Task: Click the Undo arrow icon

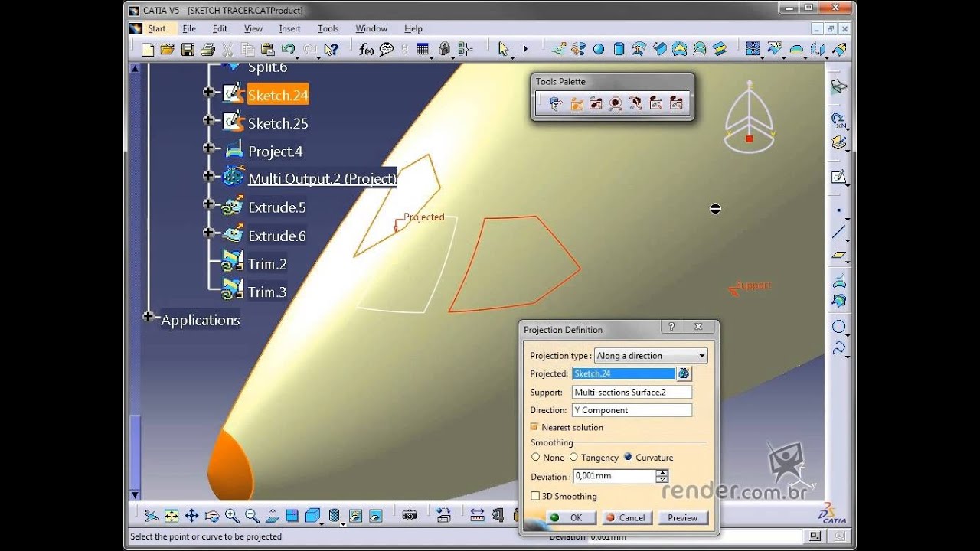Action: click(x=288, y=50)
